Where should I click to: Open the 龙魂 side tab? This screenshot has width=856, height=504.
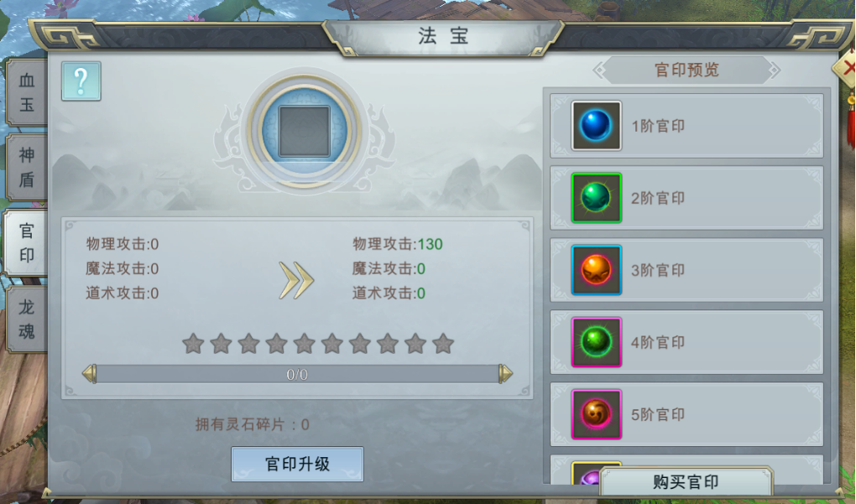pyautogui.click(x=26, y=320)
